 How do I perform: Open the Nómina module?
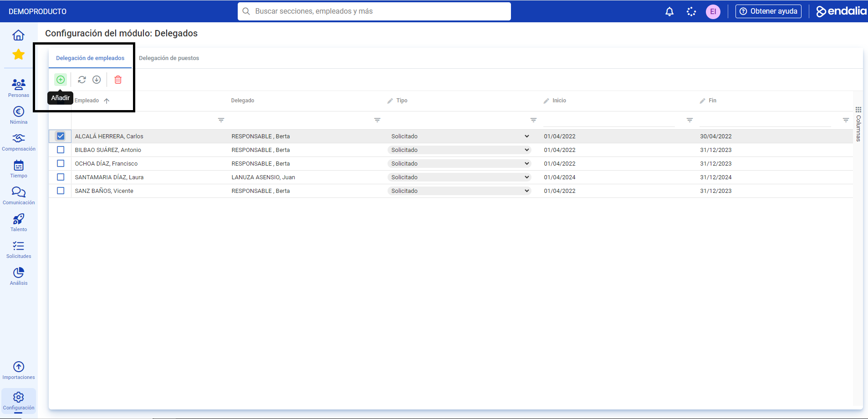[19, 115]
